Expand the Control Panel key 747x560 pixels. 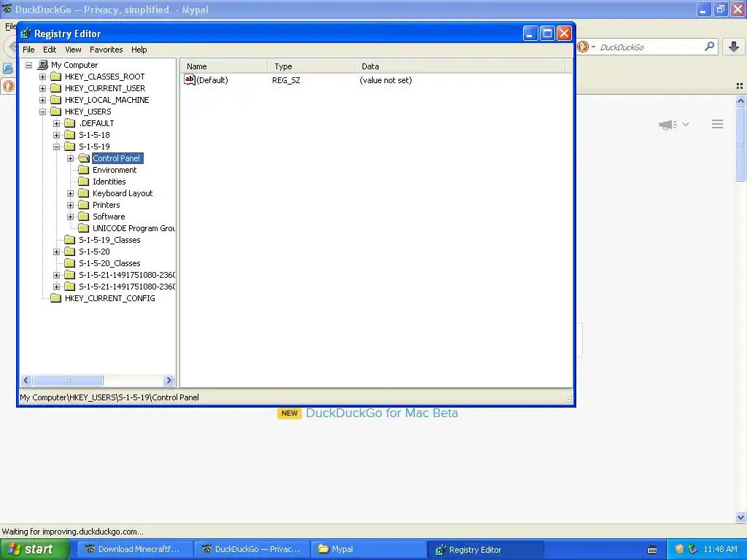click(71, 158)
